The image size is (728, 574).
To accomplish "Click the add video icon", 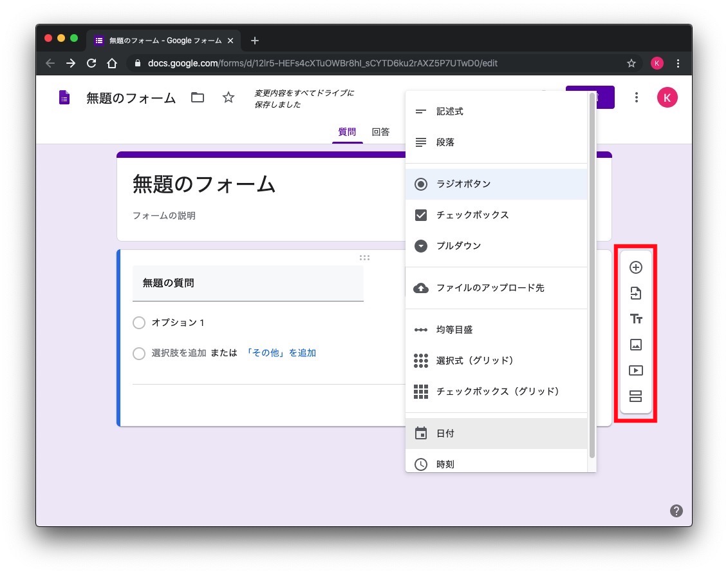I will [x=635, y=370].
